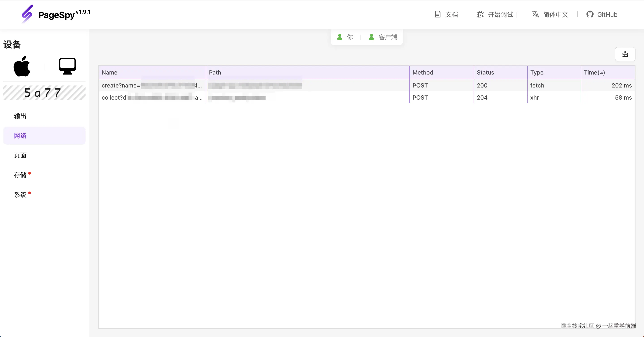Click the Apple OS device icon
Image resolution: width=644 pixels, height=337 pixels.
tap(22, 66)
